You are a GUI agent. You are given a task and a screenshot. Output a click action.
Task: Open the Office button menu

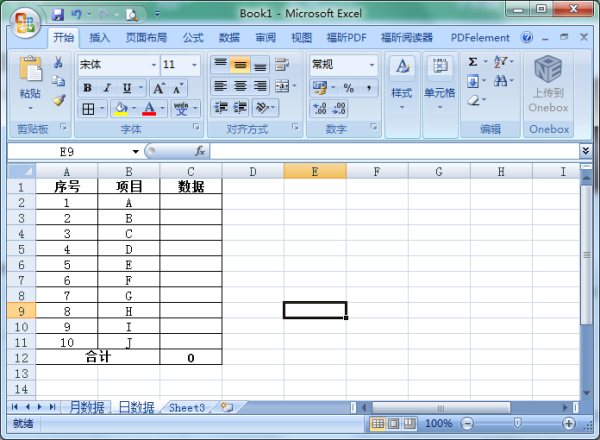pyautogui.click(x=25, y=23)
